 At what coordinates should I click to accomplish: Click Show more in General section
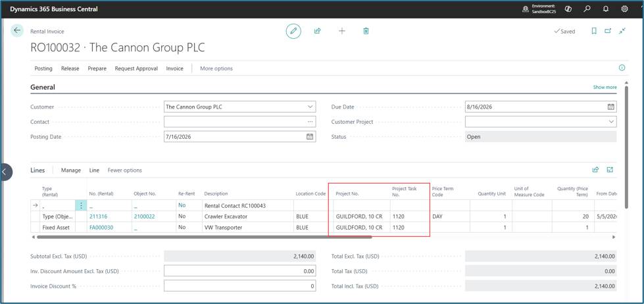point(605,87)
